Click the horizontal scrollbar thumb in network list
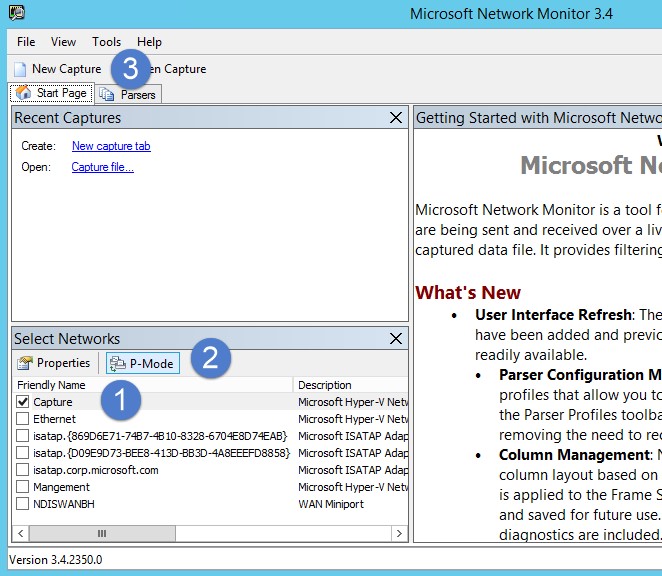 click(x=102, y=533)
